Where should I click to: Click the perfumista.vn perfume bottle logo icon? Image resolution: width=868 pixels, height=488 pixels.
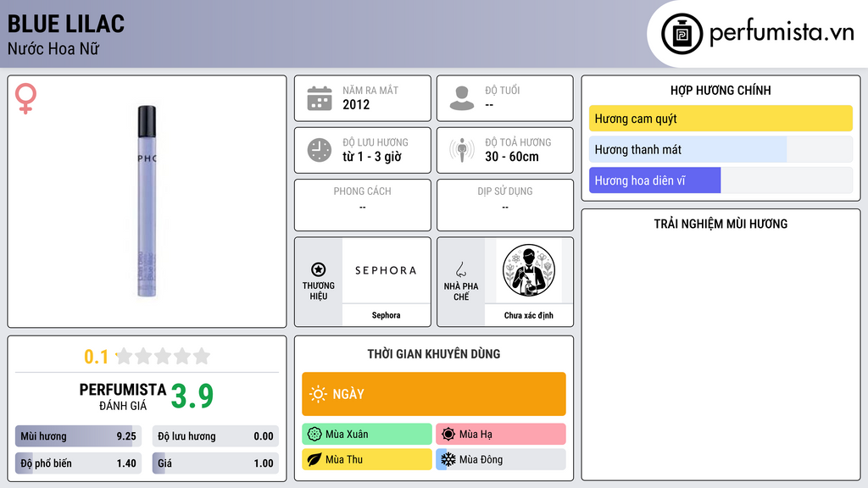coord(682,34)
